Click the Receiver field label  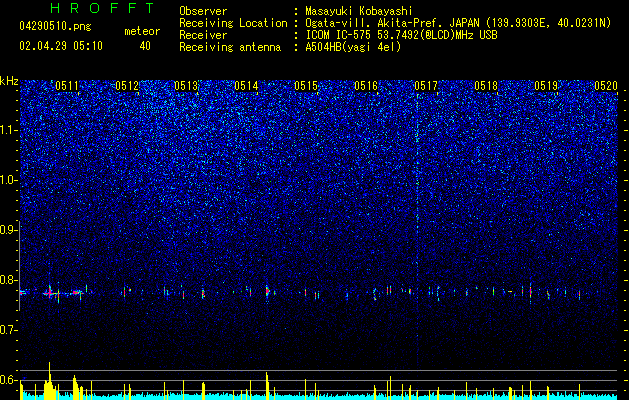point(203,35)
